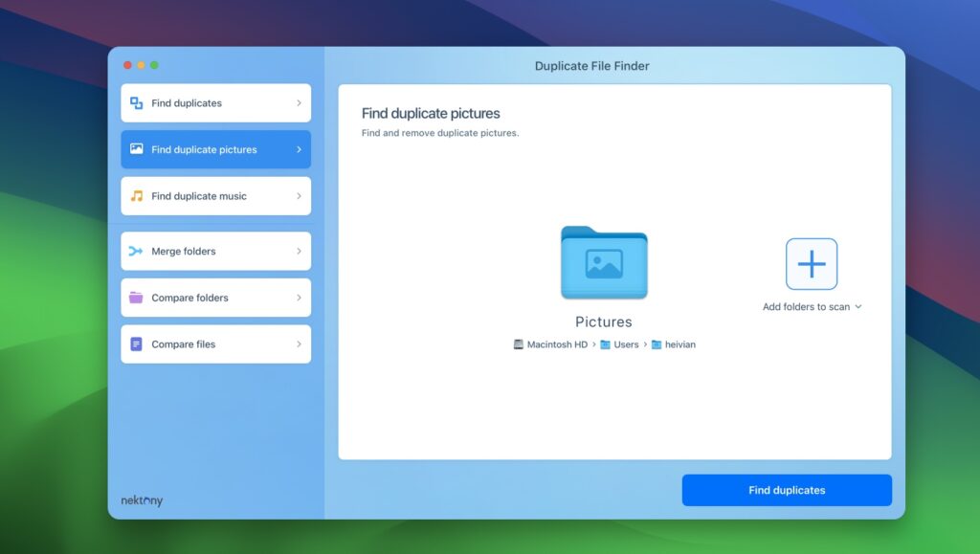Image resolution: width=980 pixels, height=554 pixels.
Task: Click the Macintosh HD disk icon
Action: [x=518, y=344]
